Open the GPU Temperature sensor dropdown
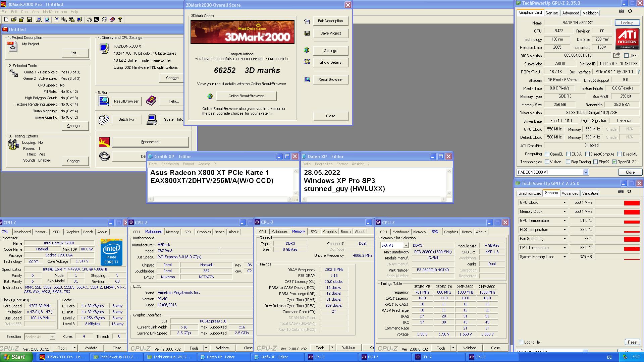 [565, 221]
